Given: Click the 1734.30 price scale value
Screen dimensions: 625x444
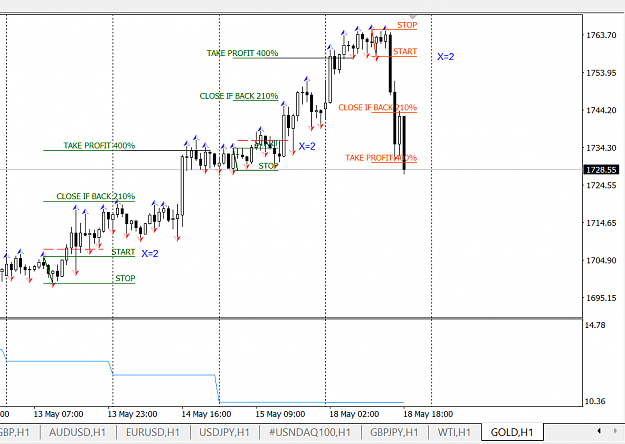Looking at the screenshot, I should click(601, 148).
